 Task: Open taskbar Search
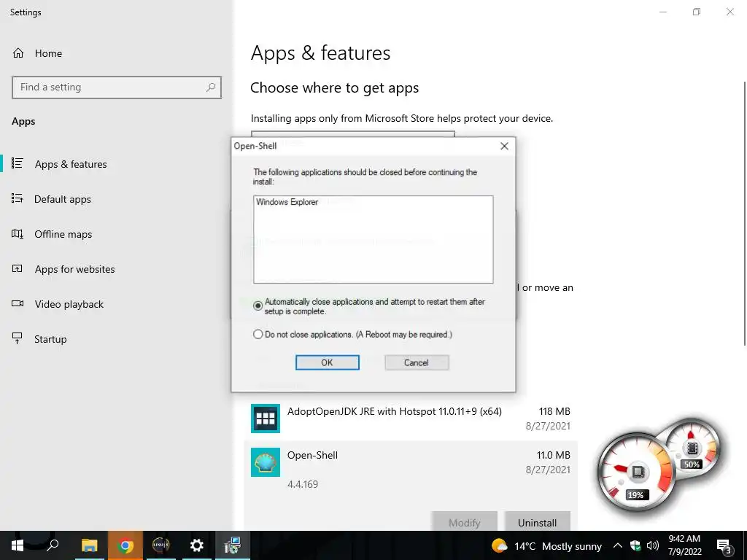click(53, 545)
